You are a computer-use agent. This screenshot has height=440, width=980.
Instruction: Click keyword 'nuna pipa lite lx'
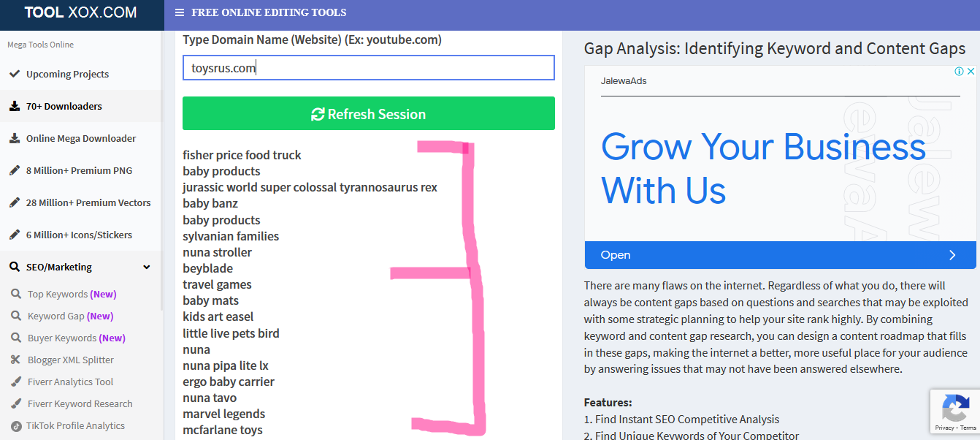(226, 365)
